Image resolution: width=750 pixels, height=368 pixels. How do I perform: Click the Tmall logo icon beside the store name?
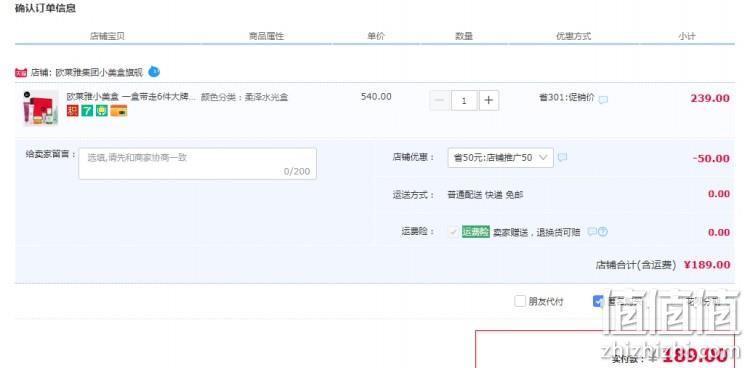(21, 73)
